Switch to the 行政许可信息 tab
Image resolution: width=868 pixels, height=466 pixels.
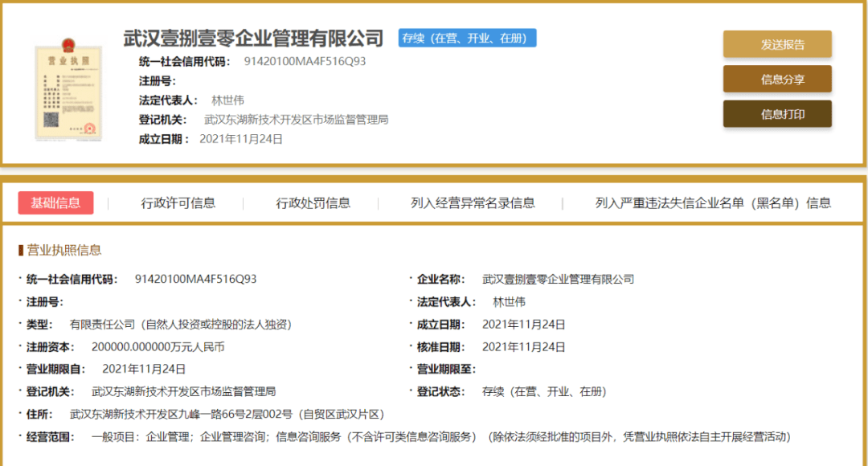pos(178,203)
